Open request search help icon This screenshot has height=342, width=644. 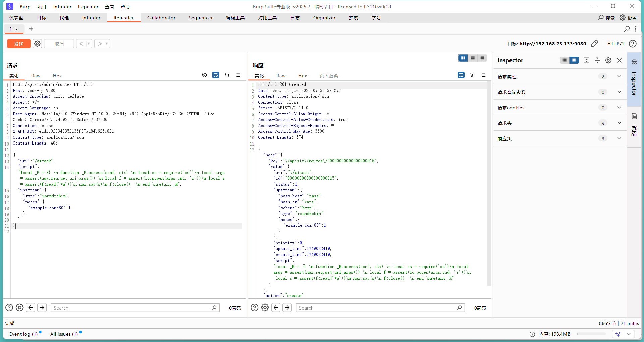pyautogui.click(x=9, y=307)
